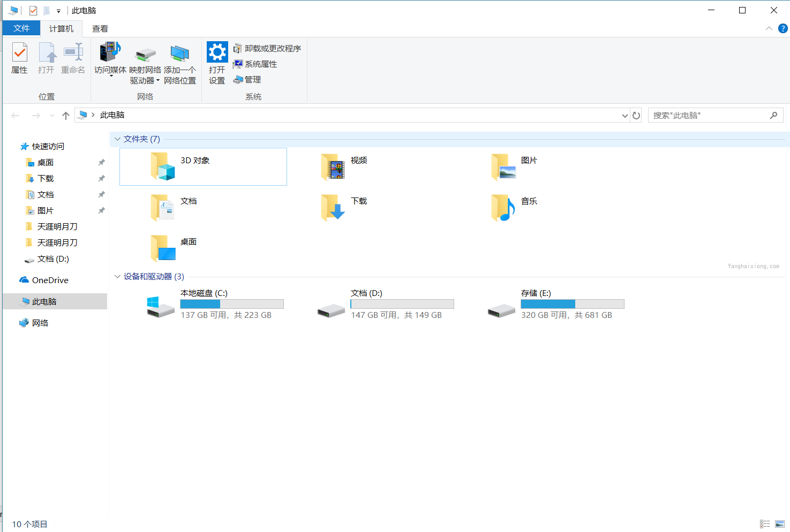Viewport: 790px width, 532px height.
Task: Open the address bar history dropdown
Action: tap(625, 115)
